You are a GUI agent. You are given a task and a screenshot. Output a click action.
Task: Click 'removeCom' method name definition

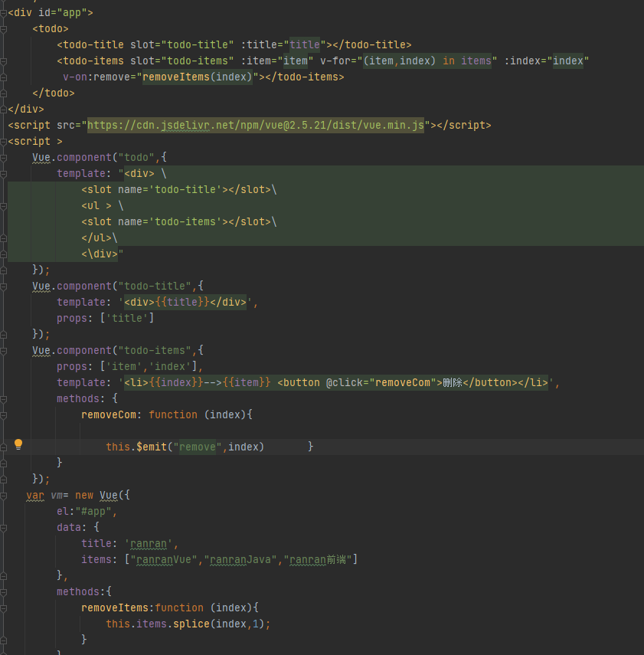tap(109, 414)
